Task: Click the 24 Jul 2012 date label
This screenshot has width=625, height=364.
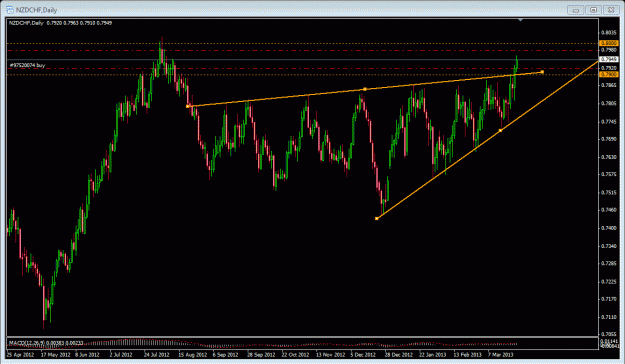Action: coord(157,354)
